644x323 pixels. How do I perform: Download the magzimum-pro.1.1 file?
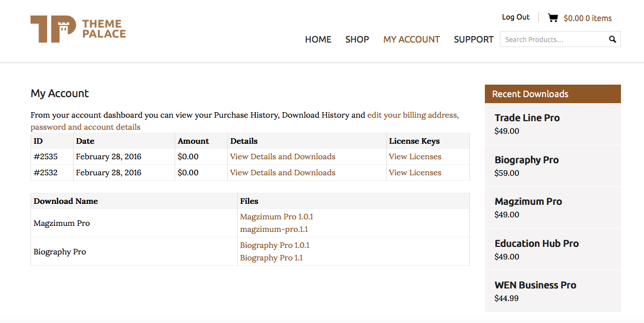point(274,229)
